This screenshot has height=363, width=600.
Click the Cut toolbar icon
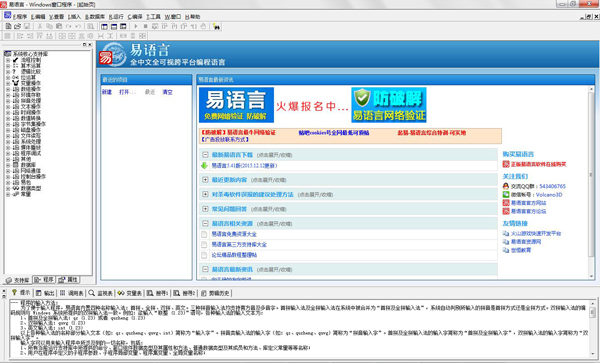click(40, 26)
